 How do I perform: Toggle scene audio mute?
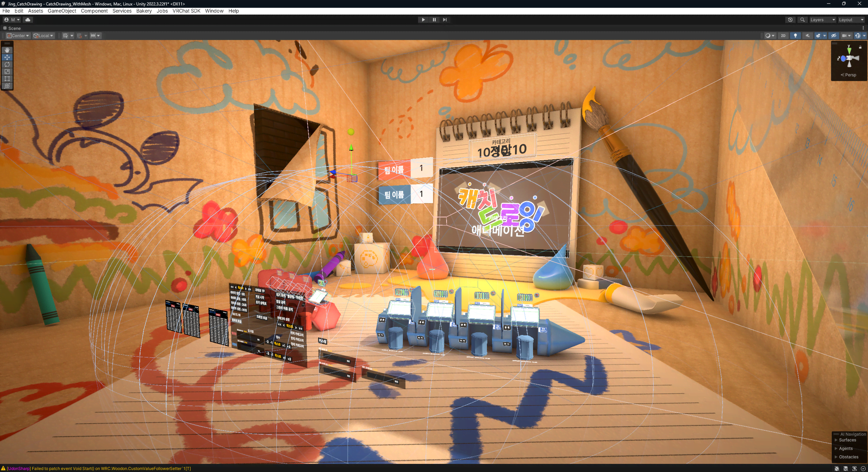pyautogui.click(x=807, y=36)
